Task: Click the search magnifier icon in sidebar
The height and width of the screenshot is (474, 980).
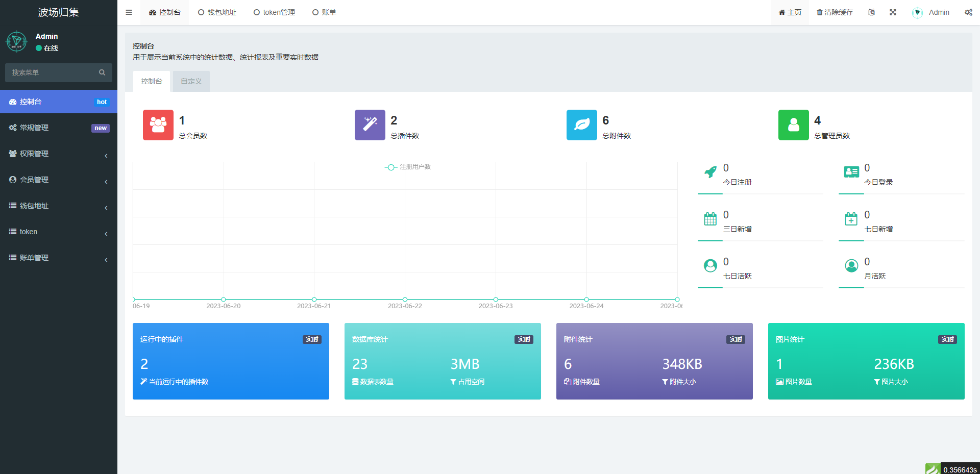Action: coord(102,72)
